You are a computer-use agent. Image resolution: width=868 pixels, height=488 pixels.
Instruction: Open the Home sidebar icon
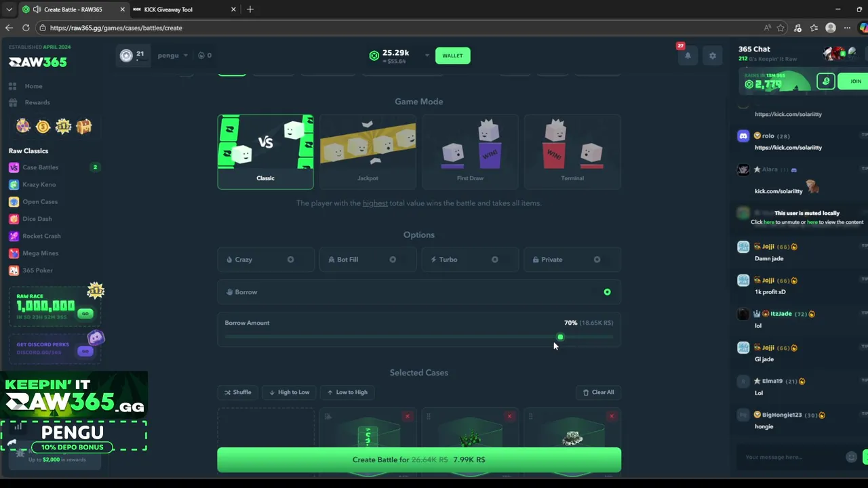coord(13,86)
